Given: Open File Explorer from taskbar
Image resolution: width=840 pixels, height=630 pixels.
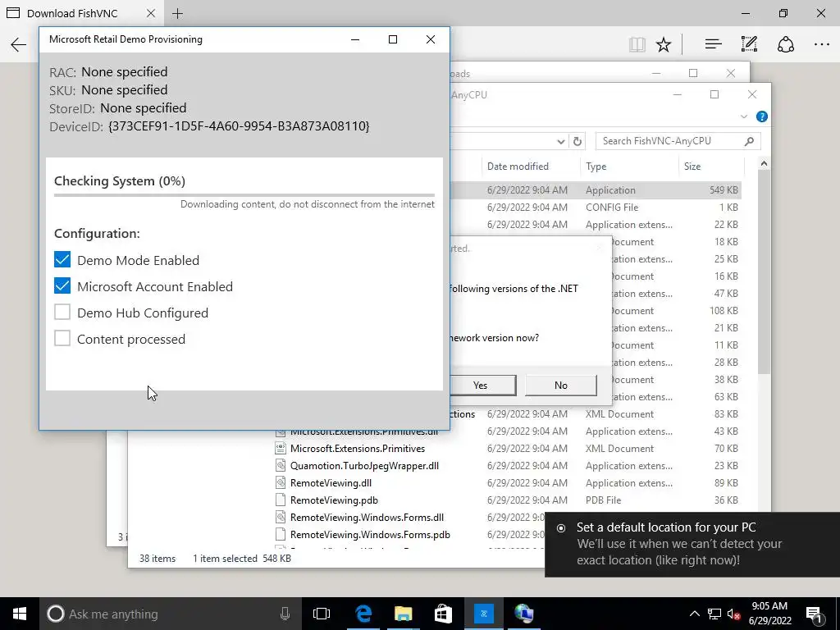Looking at the screenshot, I should (404, 614).
